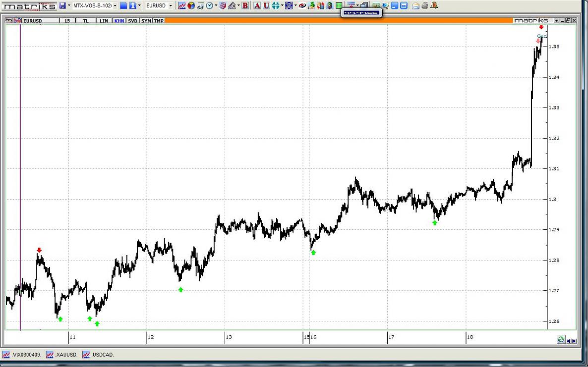588x367 pixels.
Task: Expand the EURUSD symbol dropdown
Action: click(171, 5)
